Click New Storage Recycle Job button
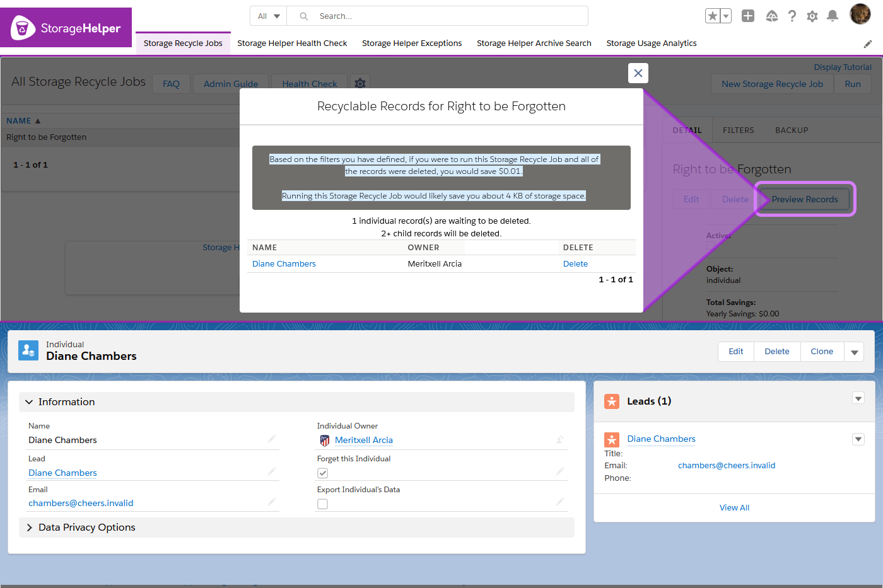Screen dimensions: 883x588 click(772, 84)
